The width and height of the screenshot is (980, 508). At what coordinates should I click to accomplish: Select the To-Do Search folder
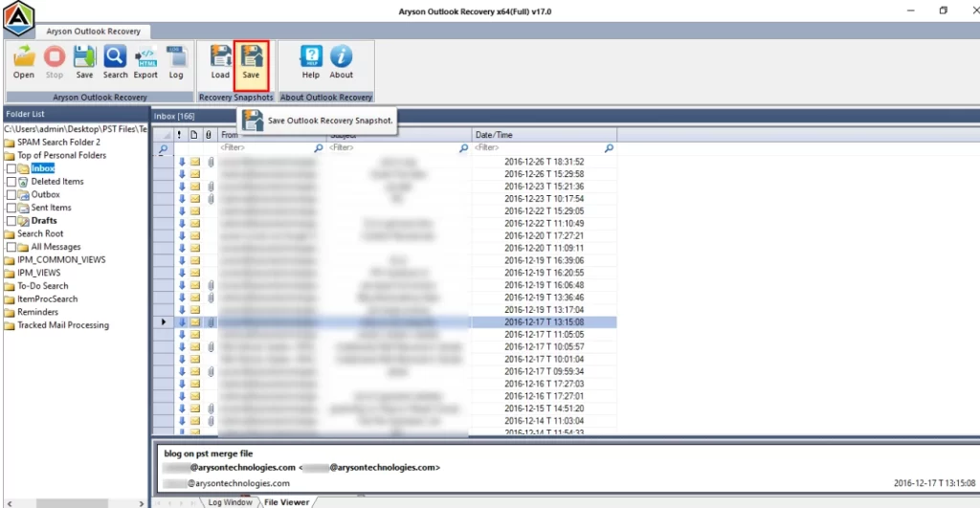[42, 286]
